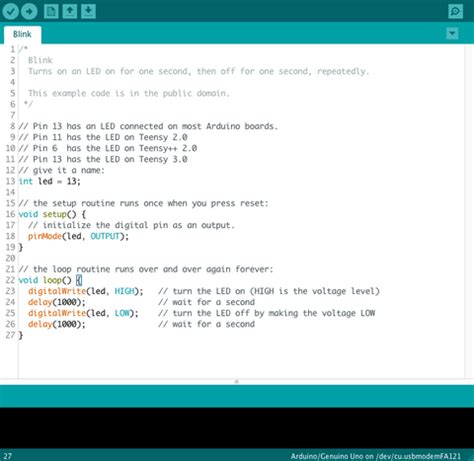
Task: Click the Arduino/Genuino Uno board status text
Action: (376, 456)
